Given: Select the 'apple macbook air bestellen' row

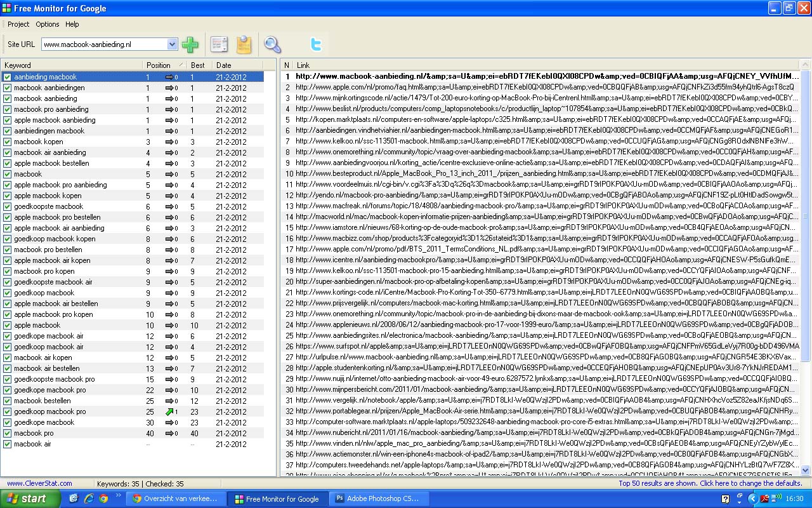Looking at the screenshot, I should coord(133,304).
